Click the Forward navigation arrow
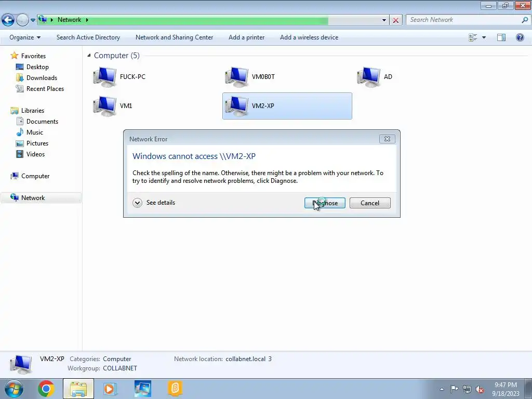This screenshot has width=532, height=399. point(22,20)
